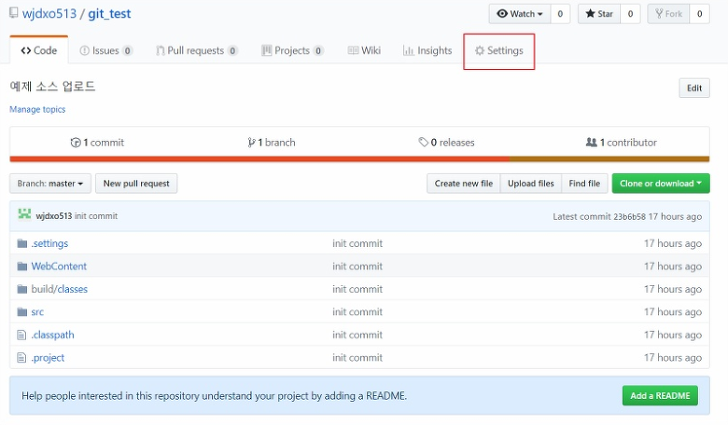Click '17 hours ago' in build/classes row
The width and height of the screenshot is (728, 425).
click(x=673, y=289)
